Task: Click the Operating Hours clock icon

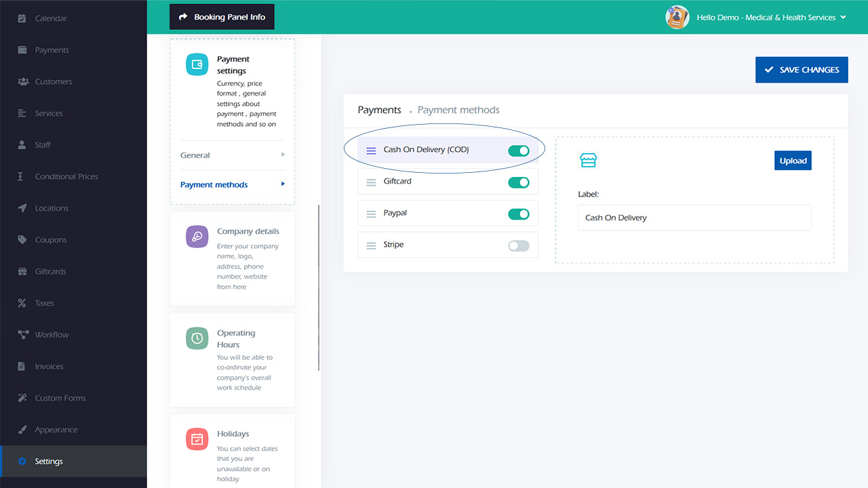Action: click(x=197, y=338)
